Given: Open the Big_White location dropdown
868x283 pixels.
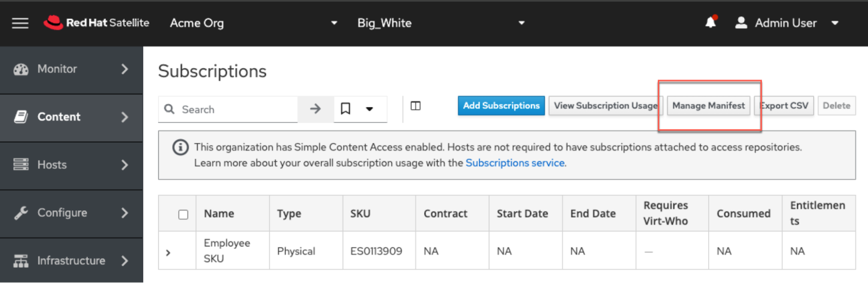Looking at the screenshot, I should (441, 23).
